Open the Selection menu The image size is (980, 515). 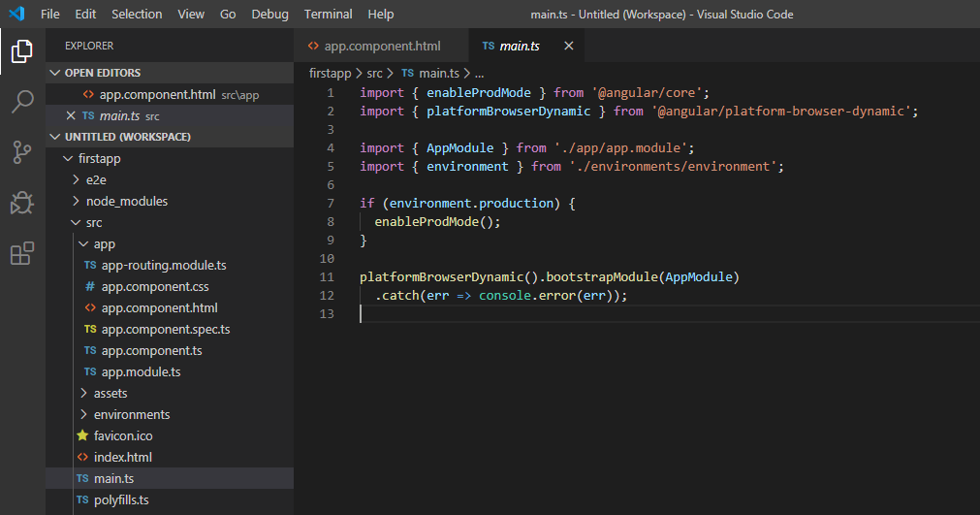click(x=137, y=14)
